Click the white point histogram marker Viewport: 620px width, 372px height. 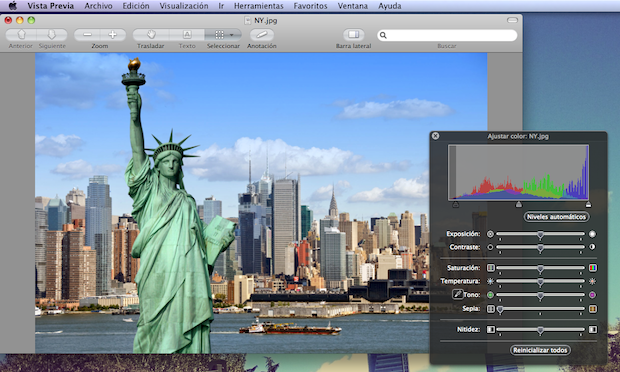588,204
